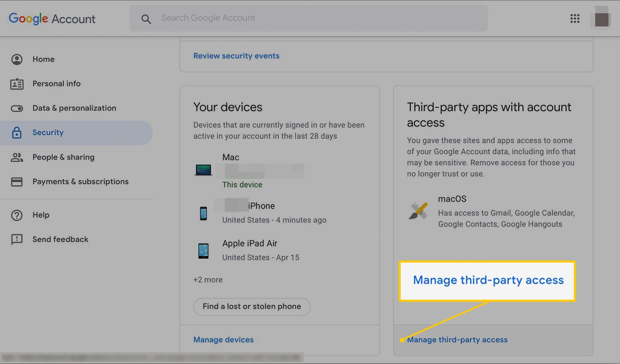Click the Payments card icon
Image resolution: width=620 pixels, height=364 pixels.
coord(17,182)
